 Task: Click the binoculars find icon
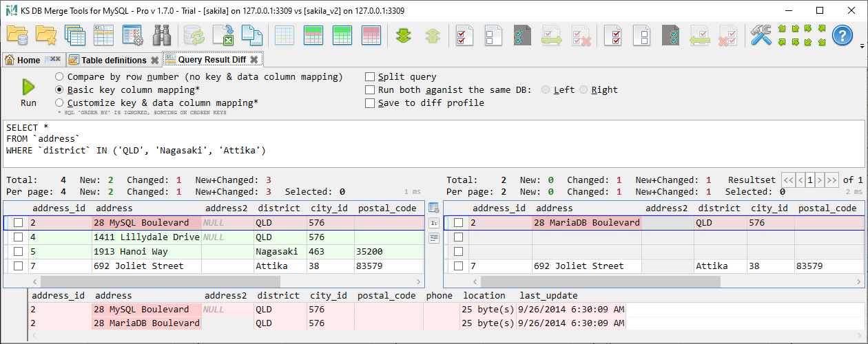(x=162, y=35)
